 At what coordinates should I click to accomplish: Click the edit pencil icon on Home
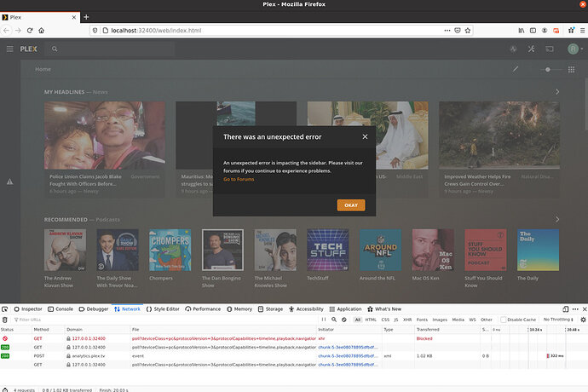click(x=516, y=69)
